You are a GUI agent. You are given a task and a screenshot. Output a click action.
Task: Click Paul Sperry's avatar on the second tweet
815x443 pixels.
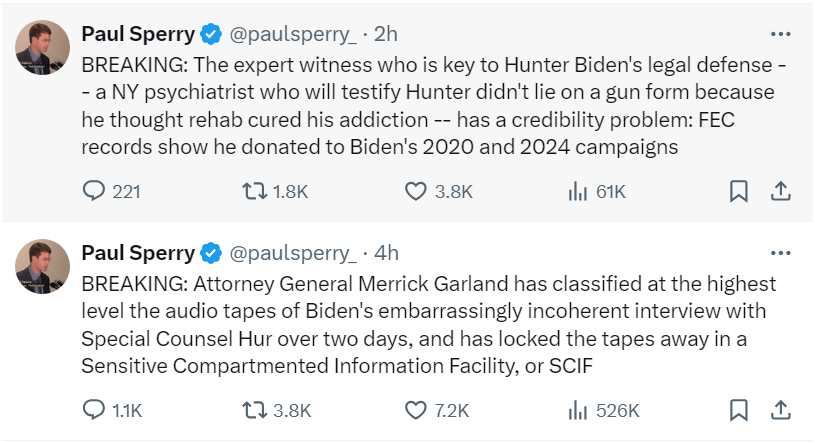click(43, 265)
